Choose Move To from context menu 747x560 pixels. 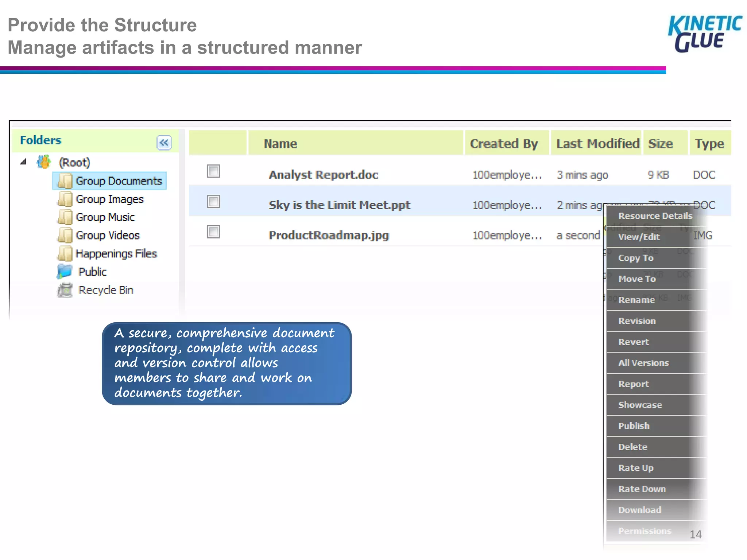click(656, 279)
